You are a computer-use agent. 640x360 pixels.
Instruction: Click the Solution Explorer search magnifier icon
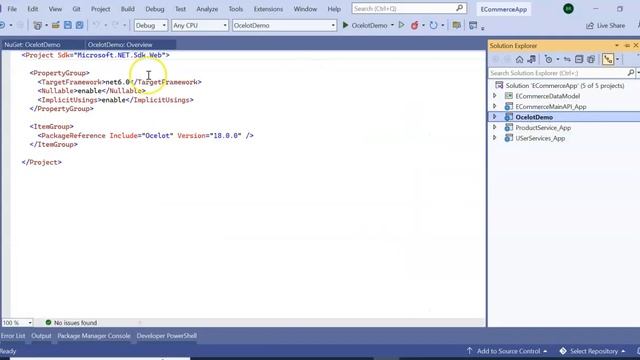[x=631, y=73]
